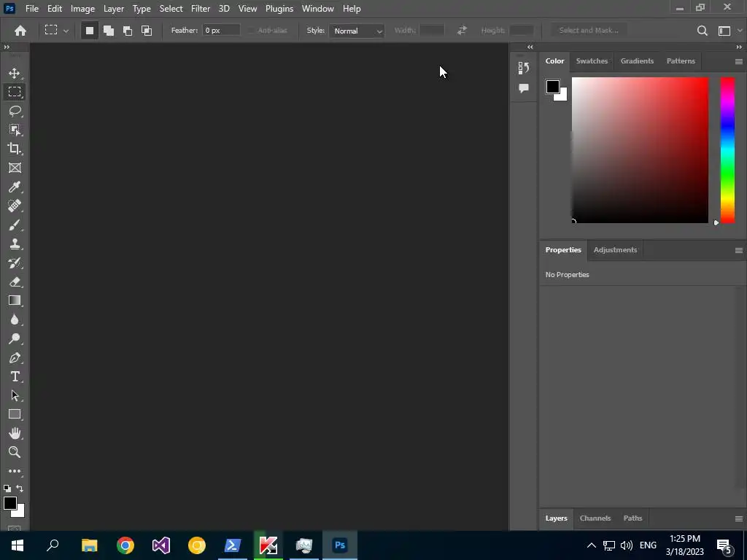This screenshot has height=560, width=747.
Task: Choose Subtract from selection mode
Action: click(128, 31)
